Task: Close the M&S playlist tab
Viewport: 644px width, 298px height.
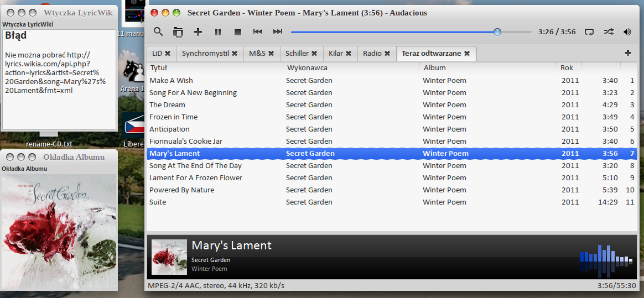Action: click(271, 54)
